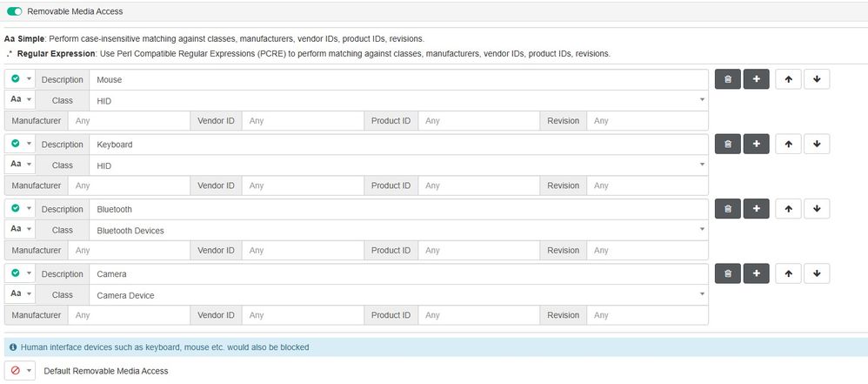Add a rule after the Camera entry

756,274
